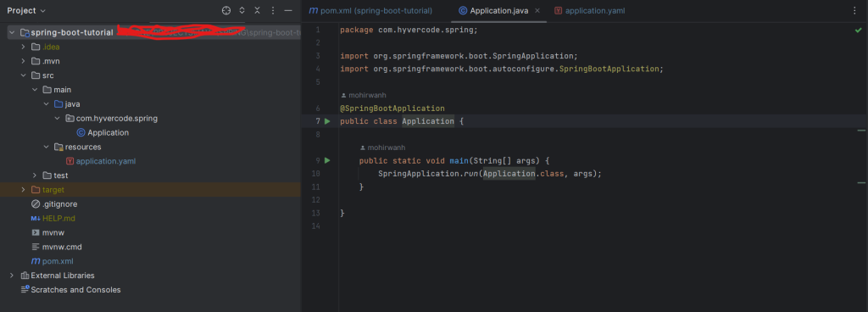Open Project view dropdown
Image resolution: width=868 pixels, height=312 pixels.
point(26,10)
